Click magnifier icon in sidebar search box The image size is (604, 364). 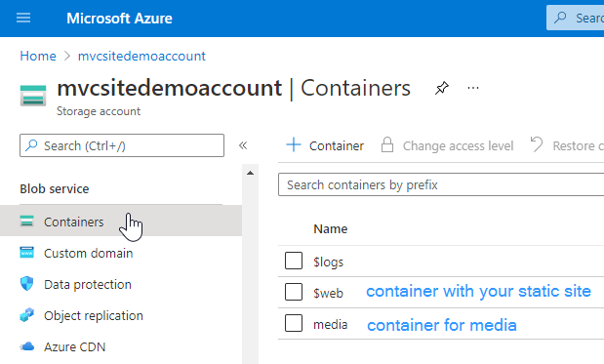31,145
